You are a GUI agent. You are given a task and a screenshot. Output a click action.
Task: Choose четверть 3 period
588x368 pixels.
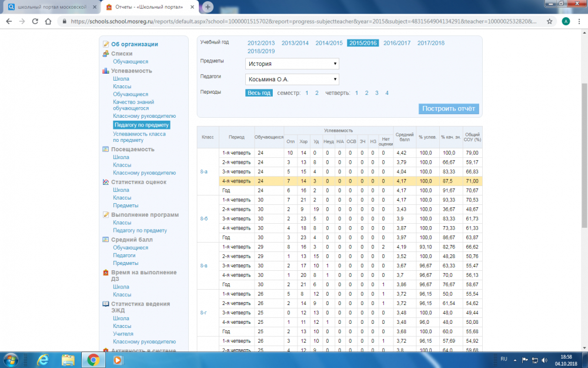click(x=377, y=93)
